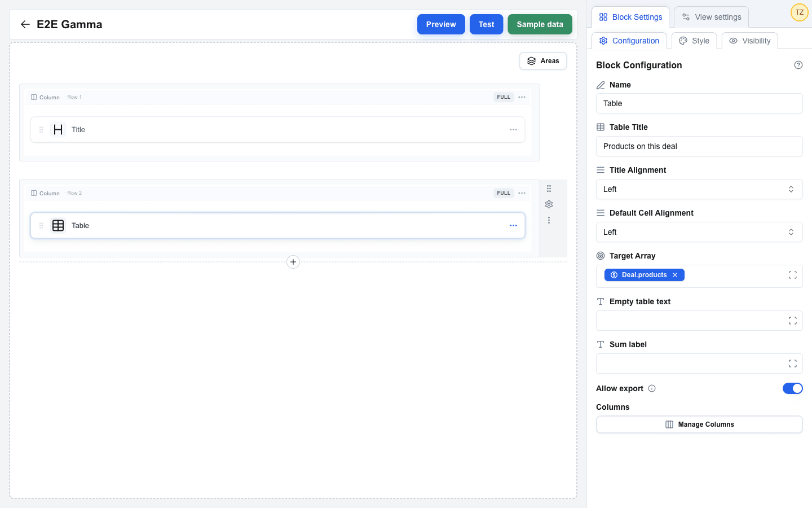Click the Block Configuration help icon

798,65
